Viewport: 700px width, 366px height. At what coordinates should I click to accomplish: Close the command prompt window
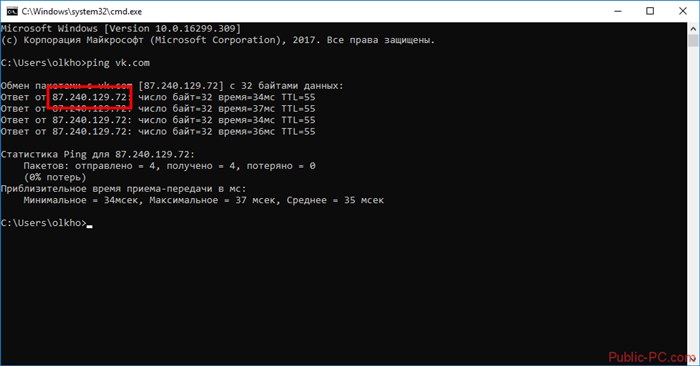683,11
